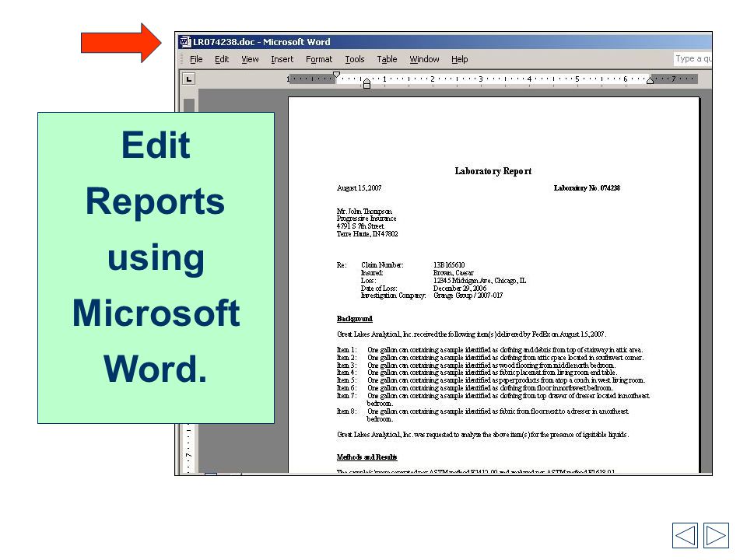Screen dimensions: 747x560
Task: Click 'December 29, 2006' date value
Action: [x=460, y=288]
